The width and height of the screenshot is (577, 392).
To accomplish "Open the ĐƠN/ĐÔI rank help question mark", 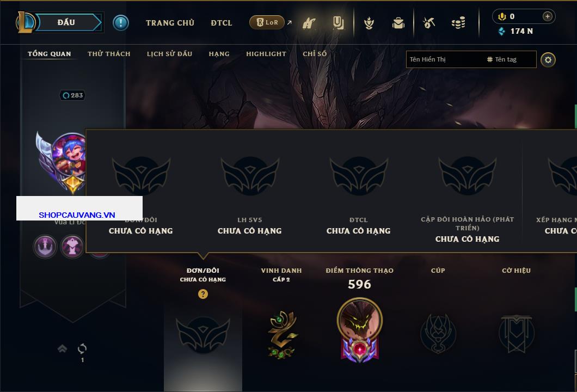I will click(202, 293).
